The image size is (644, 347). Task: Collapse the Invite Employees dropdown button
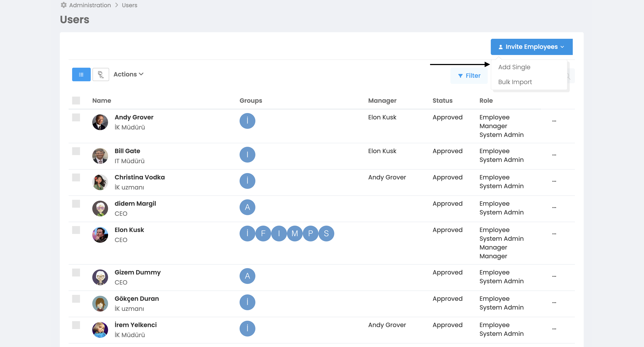(x=531, y=47)
